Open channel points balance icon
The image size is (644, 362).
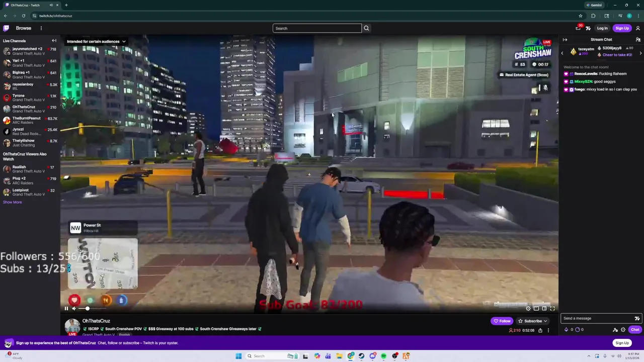pyautogui.click(x=578, y=330)
